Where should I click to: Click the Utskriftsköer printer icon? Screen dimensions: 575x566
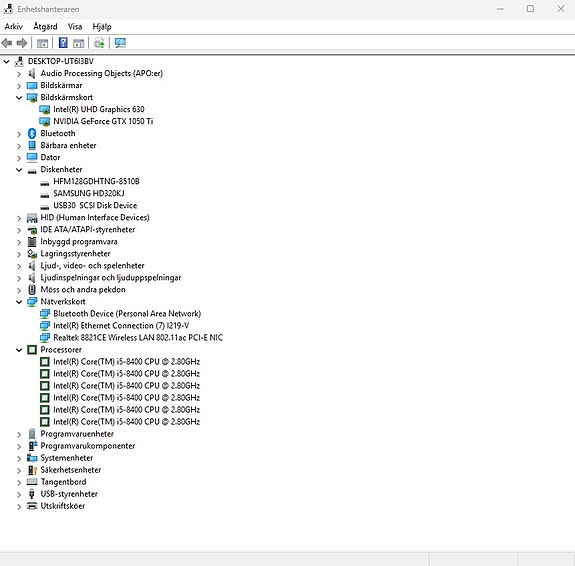click(x=32, y=506)
